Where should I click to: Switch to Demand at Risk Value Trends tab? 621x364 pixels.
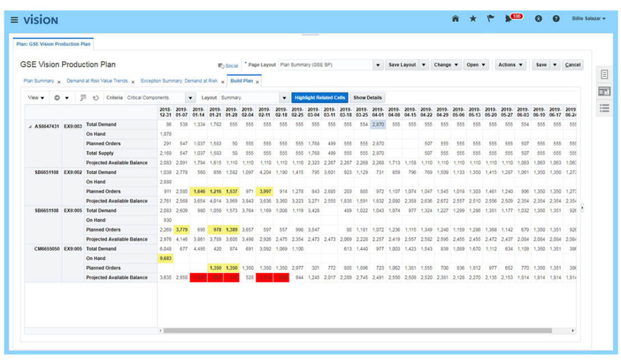click(x=98, y=81)
